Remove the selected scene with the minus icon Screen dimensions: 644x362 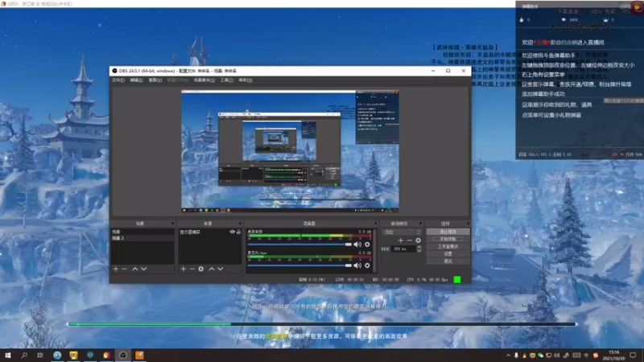pyautogui.click(x=125, y=269)
